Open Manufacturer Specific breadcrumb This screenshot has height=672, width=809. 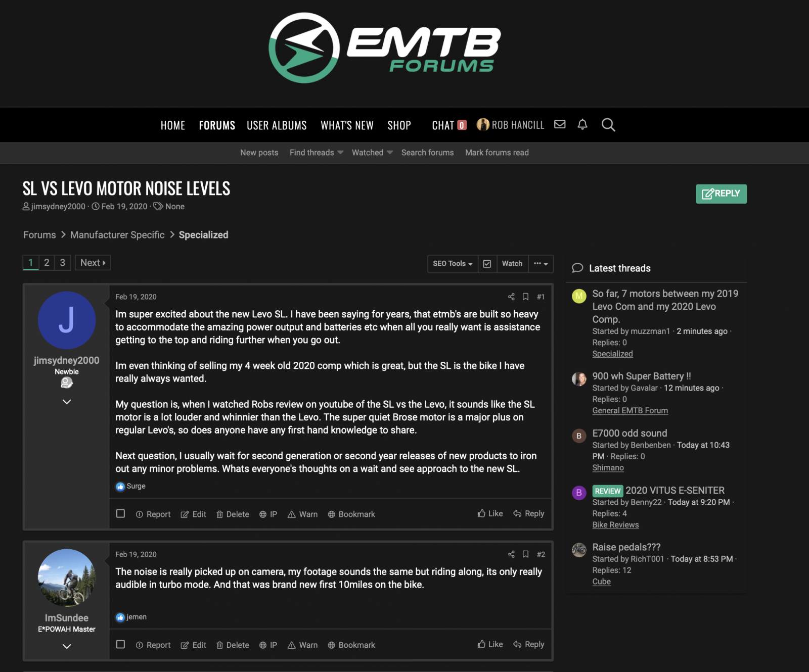[x=117, y=235]
